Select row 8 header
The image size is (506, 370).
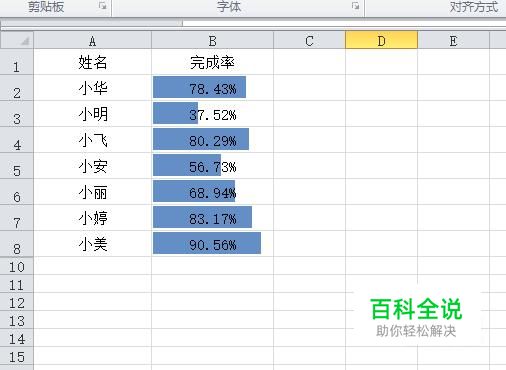(x=17, y=244)
